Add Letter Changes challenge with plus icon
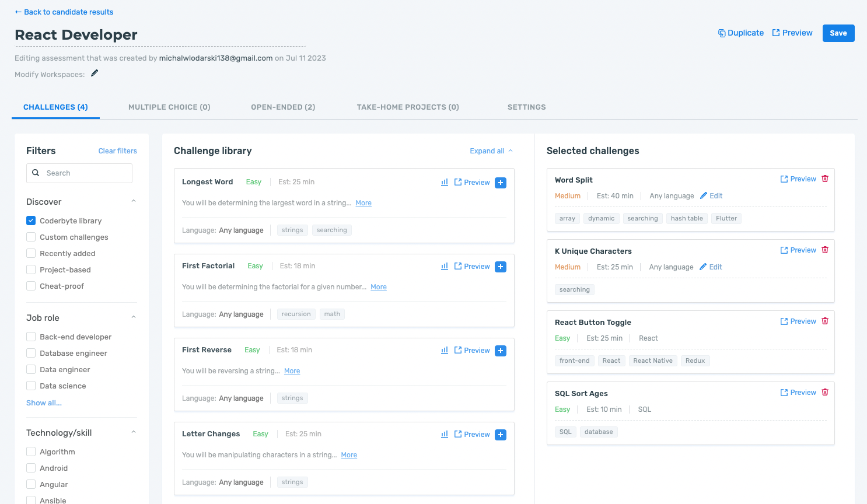This screenshot has width=867, height=504. [501, 435]
